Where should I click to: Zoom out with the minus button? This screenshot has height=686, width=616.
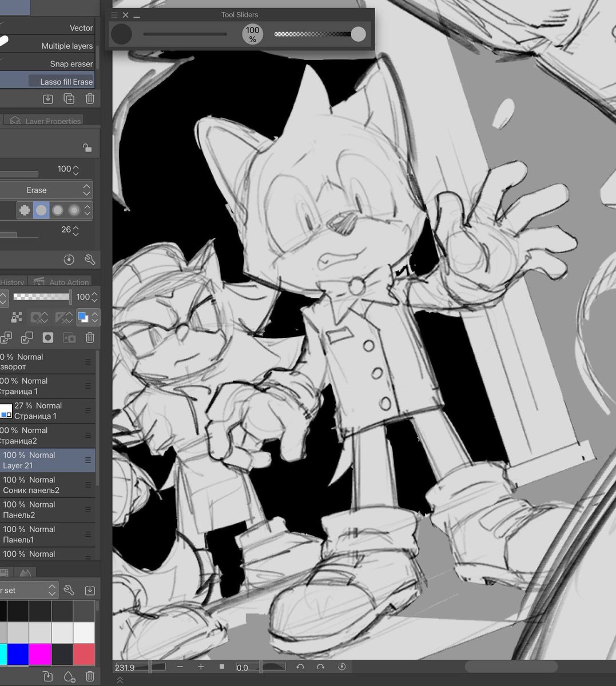point(180,667)
